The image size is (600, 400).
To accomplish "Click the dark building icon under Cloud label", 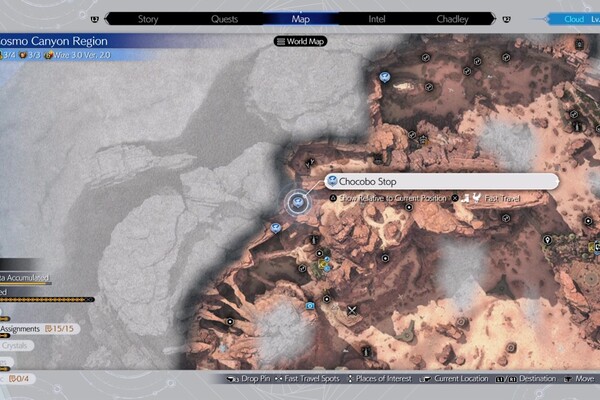I will (579, 44).
